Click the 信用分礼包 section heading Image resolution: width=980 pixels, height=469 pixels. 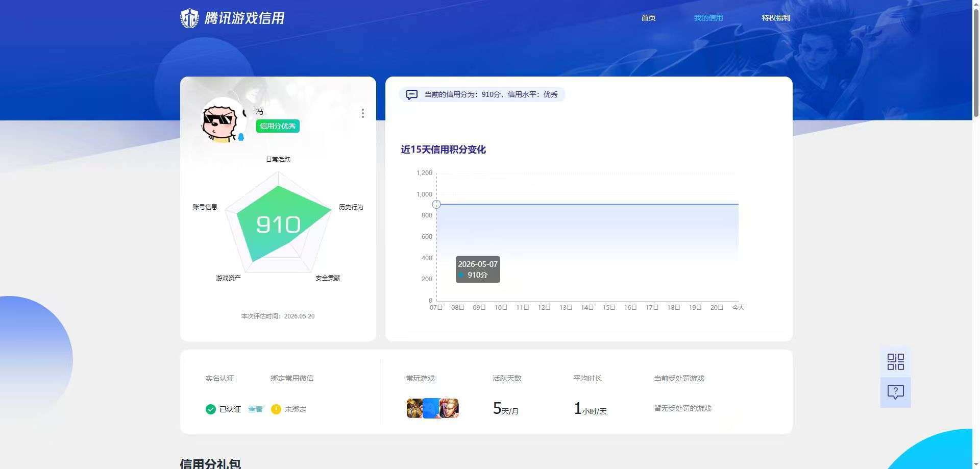tap(210, 463)
